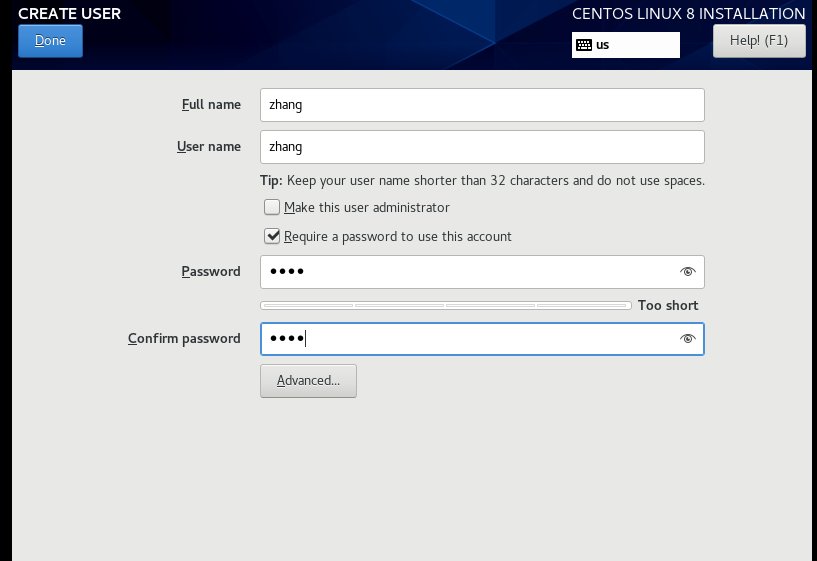The width and height of the screenshot is (817, 561).
Task: Focus the Full name text field
Action: click(x=482, y=105)
